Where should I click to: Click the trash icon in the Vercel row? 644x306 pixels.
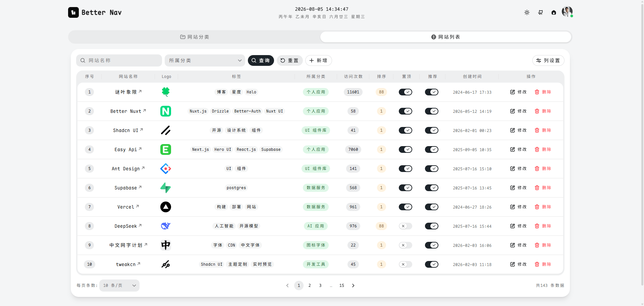pyautogui.click(x=537, y=207)
